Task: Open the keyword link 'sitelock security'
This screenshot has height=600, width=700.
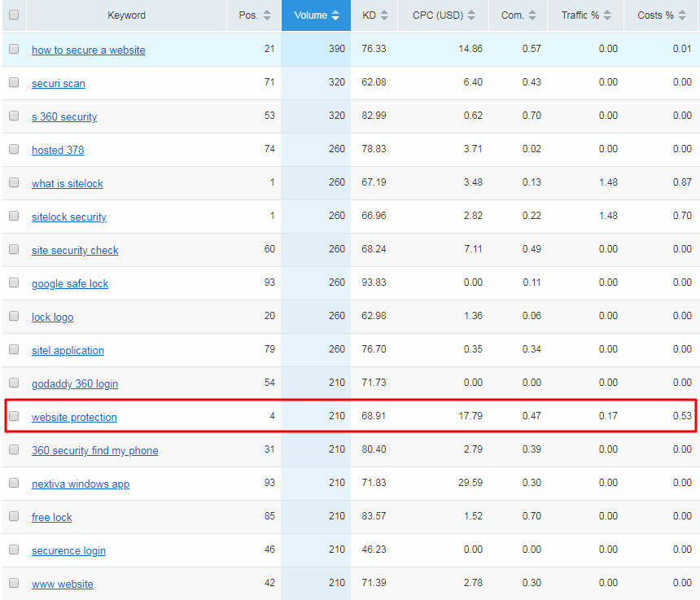Action: [68, 217]
